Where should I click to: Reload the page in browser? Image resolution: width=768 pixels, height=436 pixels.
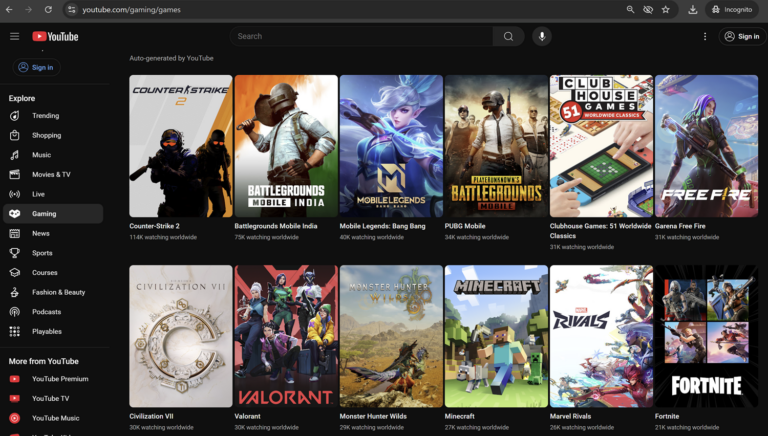point(48,9)
